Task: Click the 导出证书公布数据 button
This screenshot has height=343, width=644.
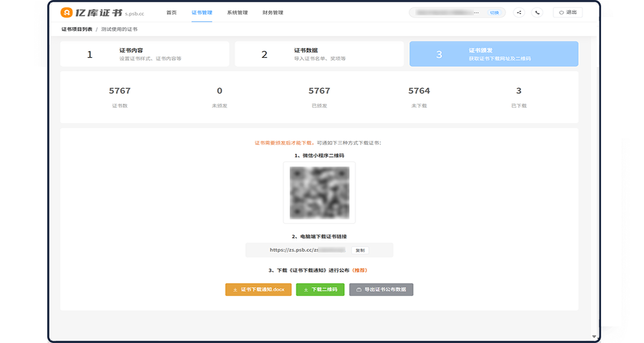Action: click(x=381, y=289)
